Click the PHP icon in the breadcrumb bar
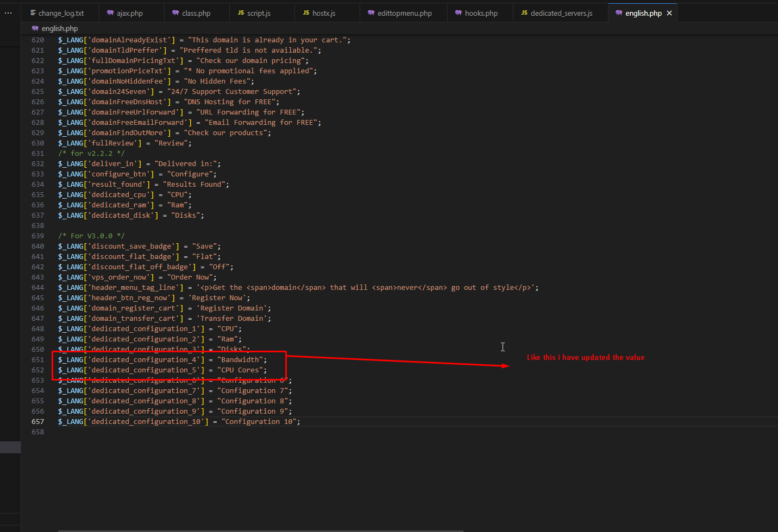 (35, 28)
